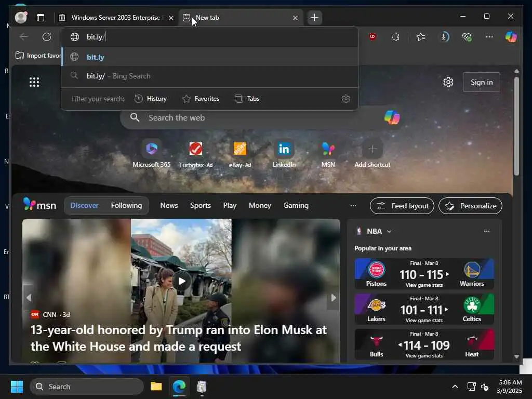Open the Gaming category
Viewport: 532px width, 399px height.
[296, 205]
